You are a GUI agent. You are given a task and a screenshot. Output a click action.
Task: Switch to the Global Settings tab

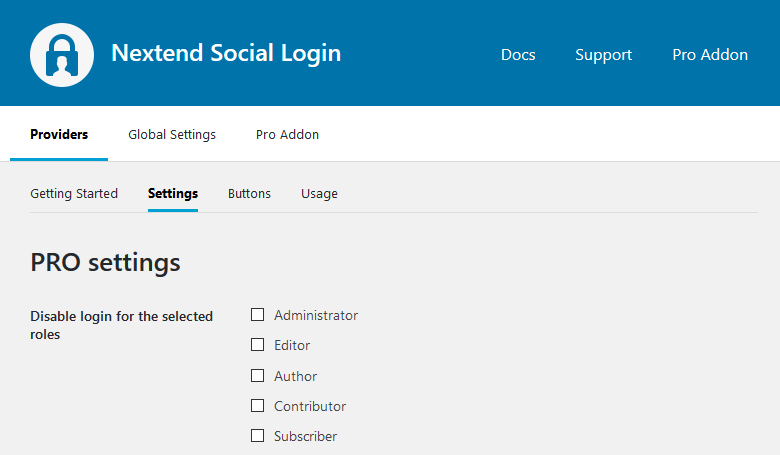[x=172, y=135]
